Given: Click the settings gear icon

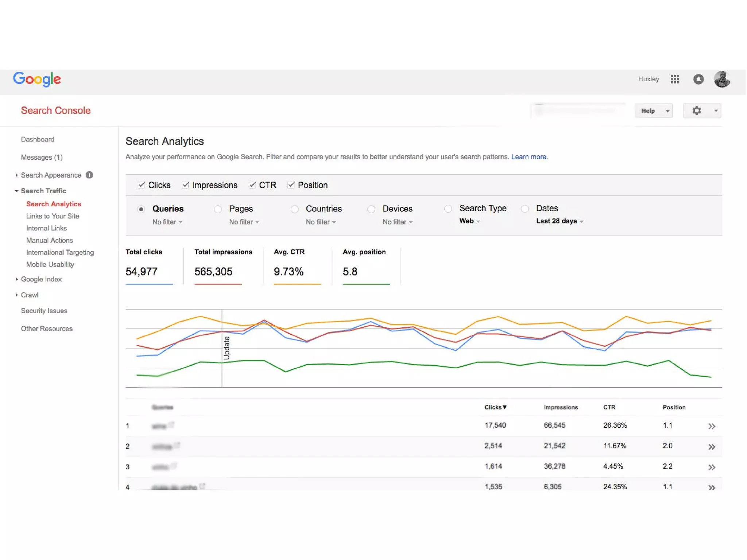Looking at the screenshot, I should (696, 110).
